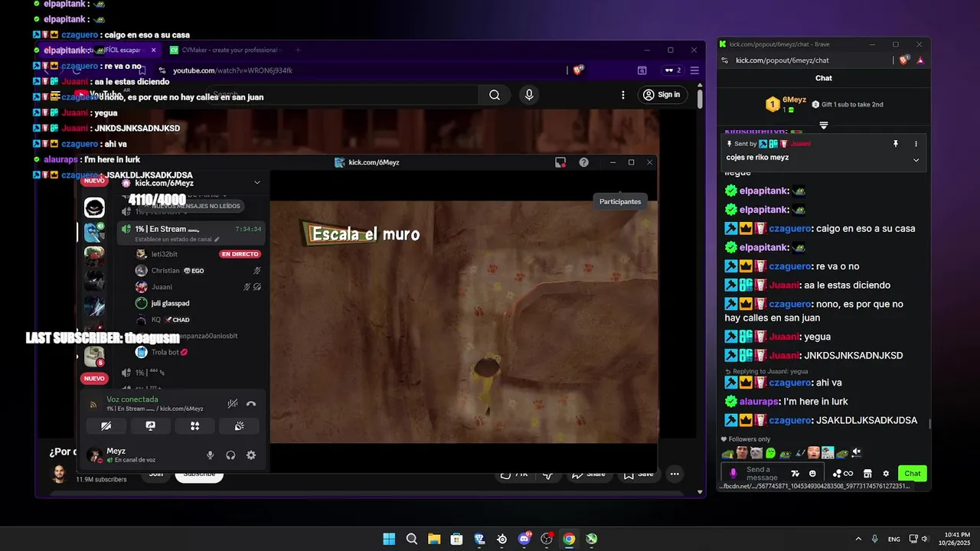The width and height of the screenshot is (980, 551).
Task: Open Brave hamburger menu in YouTube window
Action: tap(694, 70)
